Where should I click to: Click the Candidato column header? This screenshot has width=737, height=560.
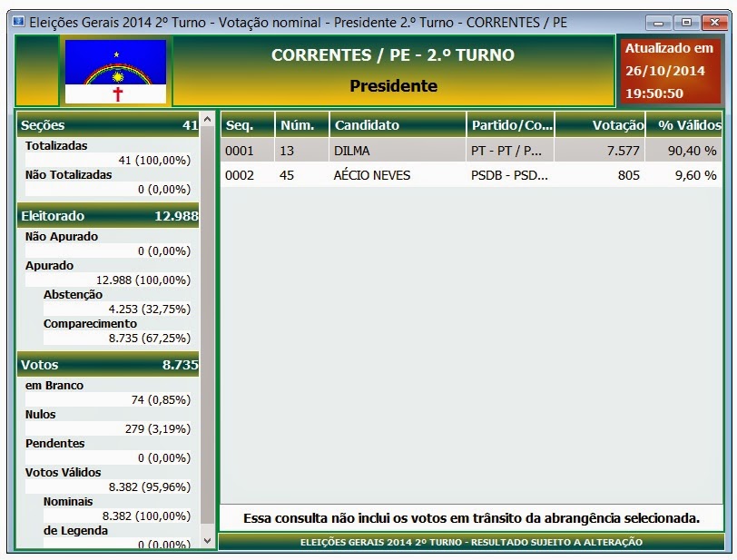(398, 125)
